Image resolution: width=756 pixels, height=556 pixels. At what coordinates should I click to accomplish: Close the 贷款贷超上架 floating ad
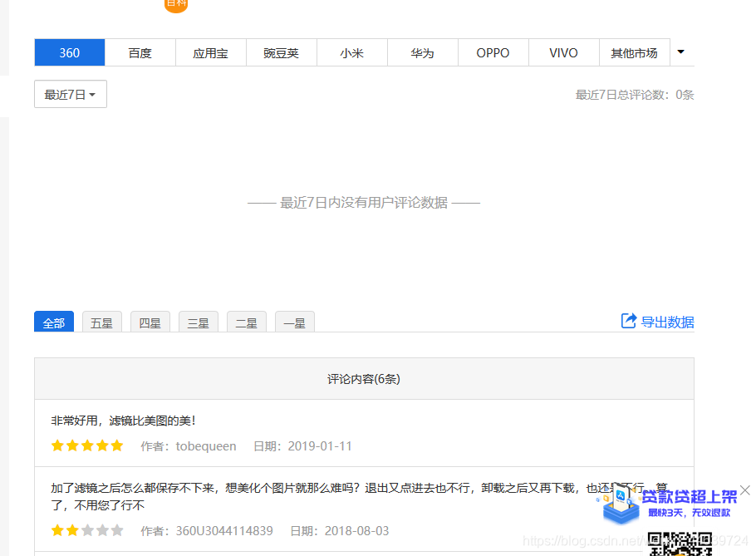click(x=745, y=490)
